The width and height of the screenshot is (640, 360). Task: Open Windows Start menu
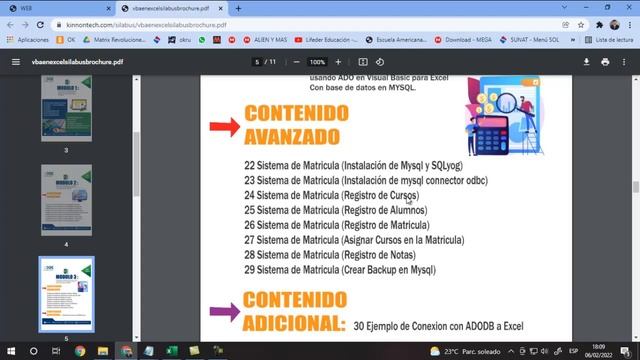pyautogui.click(x=11, y=351)
